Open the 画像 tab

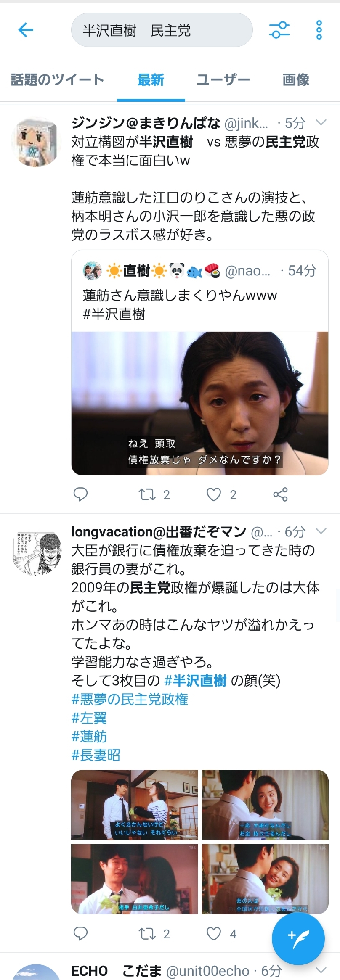(x=296, y=79)
